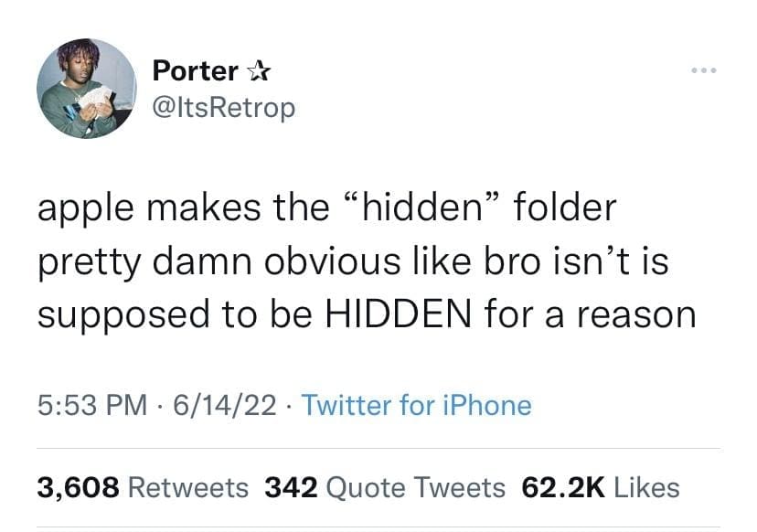The height and width of the screenshot is (532, 757).
Task: Open the three-dot more options menu
Action: (x=703, y=70)
